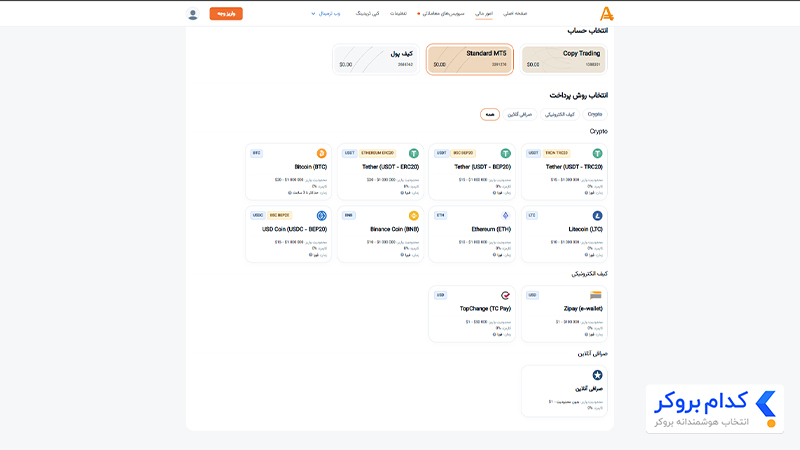800x450 pixels.
Task: Click the ETHEREUM ERC20 network tag
Action: tap(378, 153)
